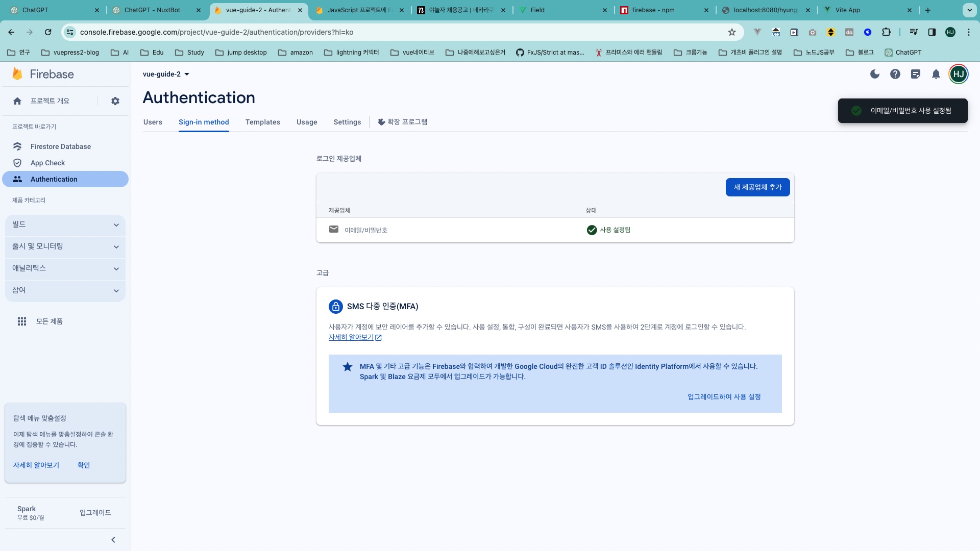The width and height of the screenshot is (980, 551).
Task: Click the SMS MFA lock icon
Action: (336, 306)
